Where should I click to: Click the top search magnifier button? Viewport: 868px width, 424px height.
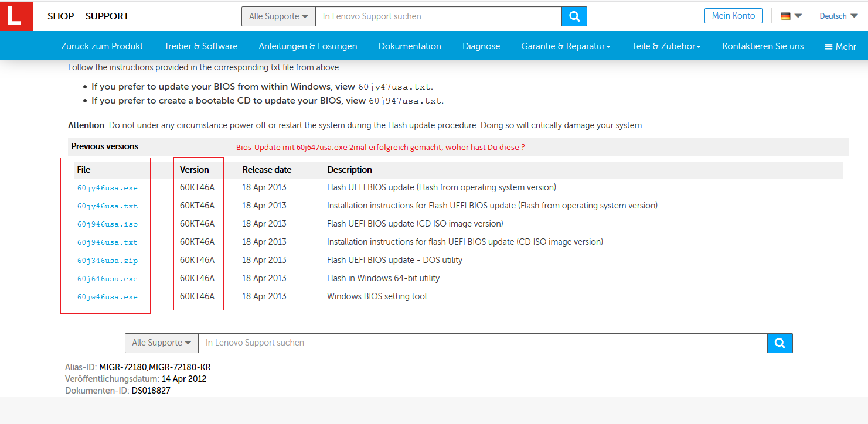tap(574, 16)
